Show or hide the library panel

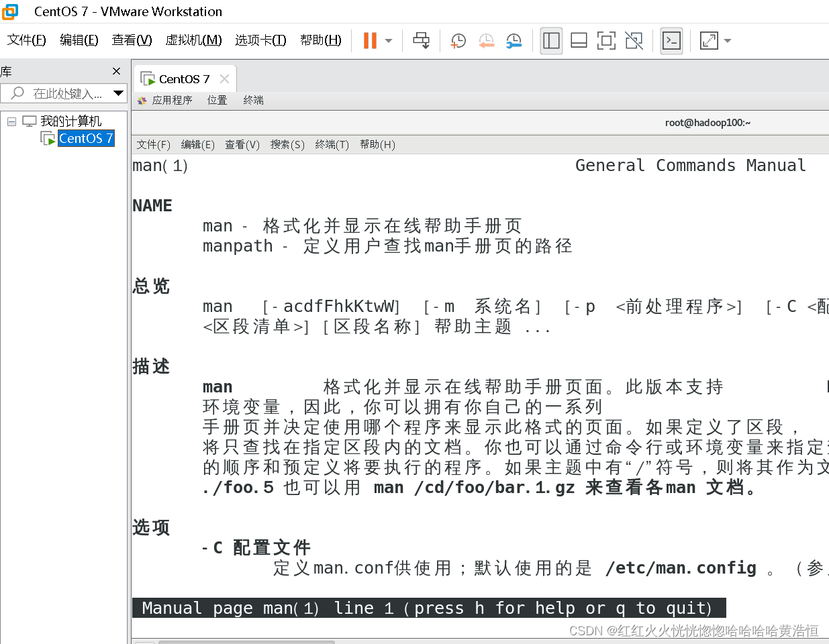[x=551, y=40]
